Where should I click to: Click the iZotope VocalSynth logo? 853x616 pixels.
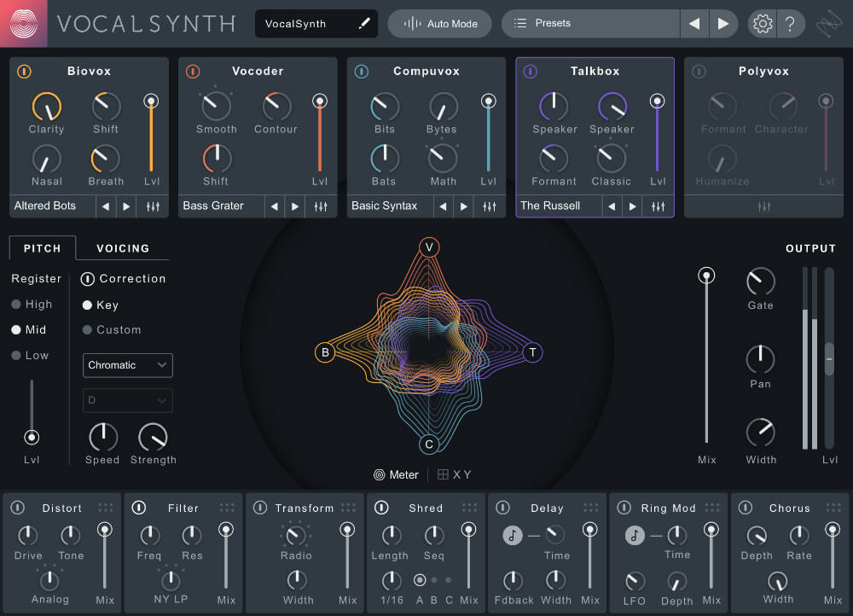coord(24,23)
